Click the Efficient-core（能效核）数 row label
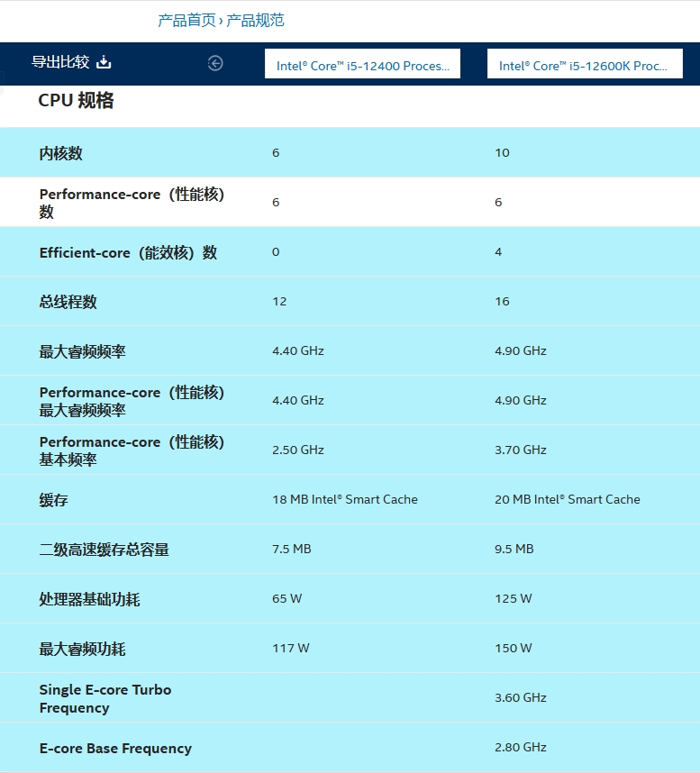 tap(128, 252)
